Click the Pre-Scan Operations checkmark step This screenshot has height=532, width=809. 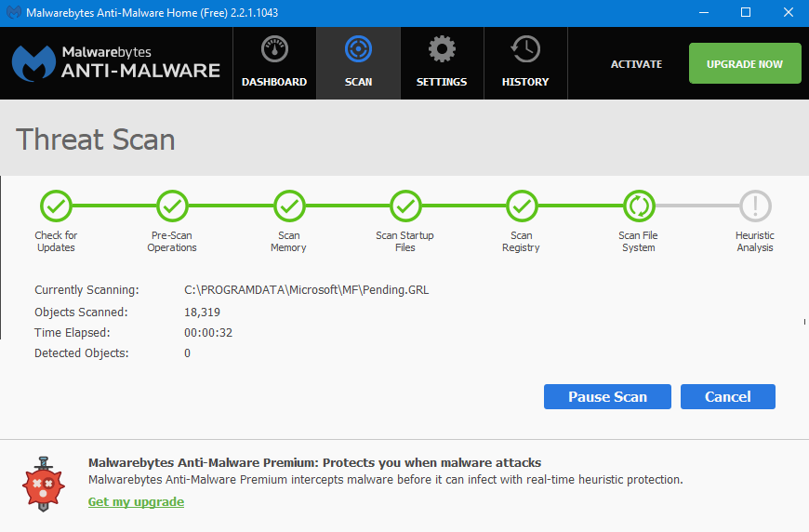pyautogui.click(x=172, y=206)
